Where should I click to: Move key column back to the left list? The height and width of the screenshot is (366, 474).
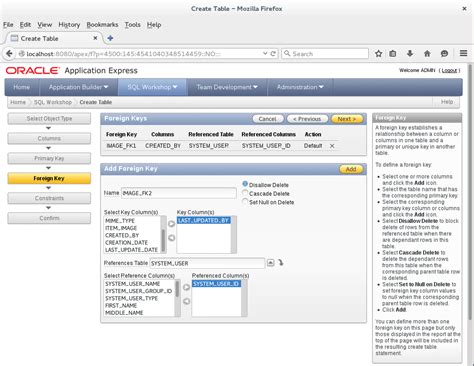point(171,238)
